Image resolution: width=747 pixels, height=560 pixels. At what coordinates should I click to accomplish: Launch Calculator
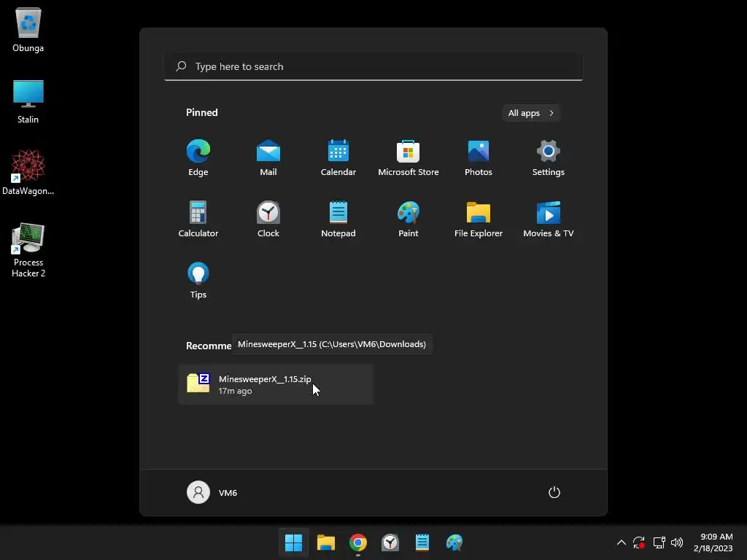click(x=198, y=219)
